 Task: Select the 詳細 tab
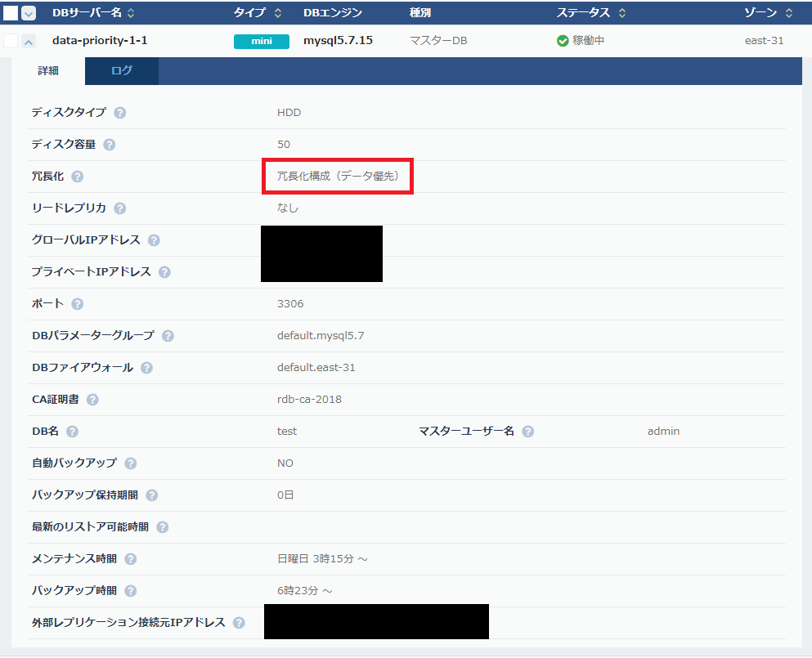(48, 71)
